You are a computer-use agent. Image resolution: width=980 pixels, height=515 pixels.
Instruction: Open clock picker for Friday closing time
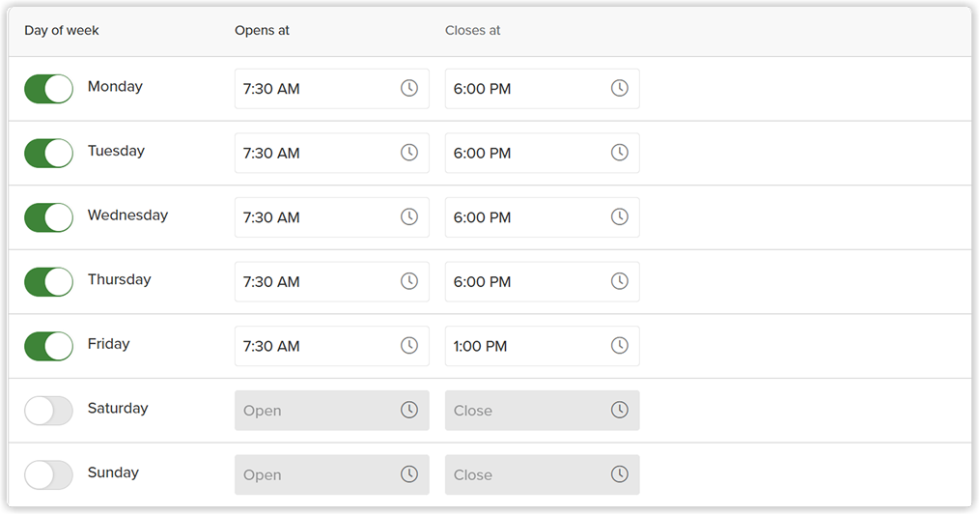click(x=619, y=345)
